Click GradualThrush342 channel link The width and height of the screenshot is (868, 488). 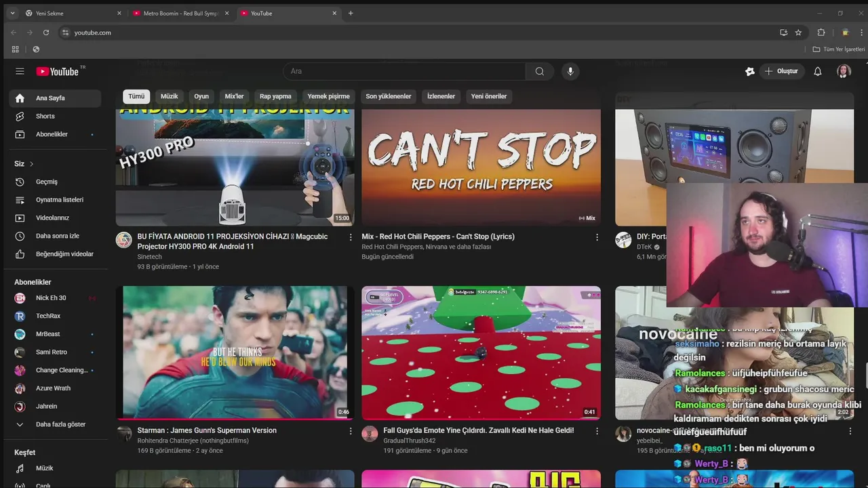click(x=409, y=441)
